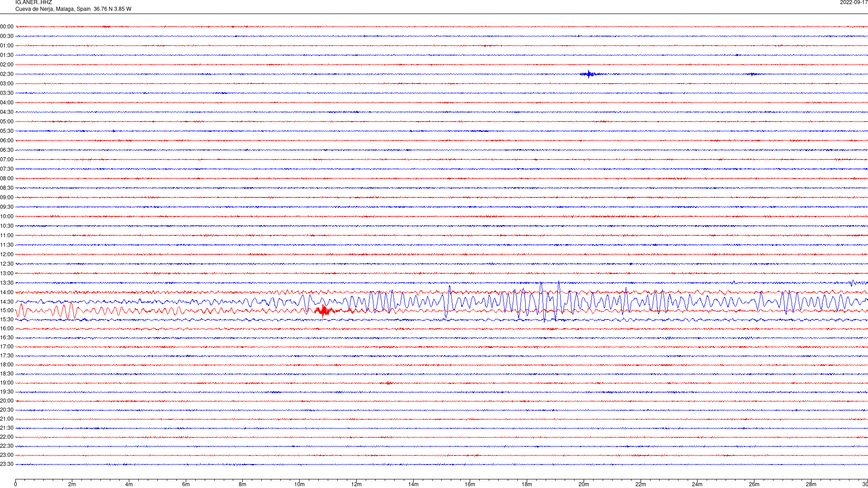
Task: Click the 14m tick on time axis
Action: click(413, 484)
